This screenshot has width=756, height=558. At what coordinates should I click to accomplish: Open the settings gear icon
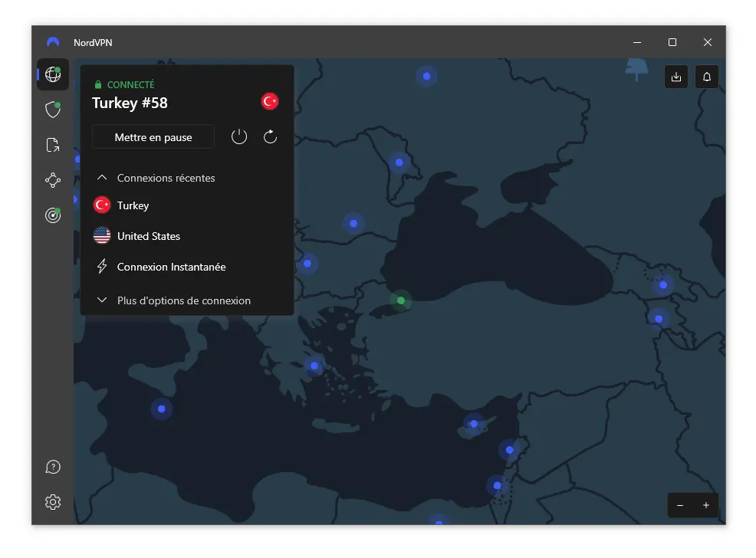(x=53, y=502)
